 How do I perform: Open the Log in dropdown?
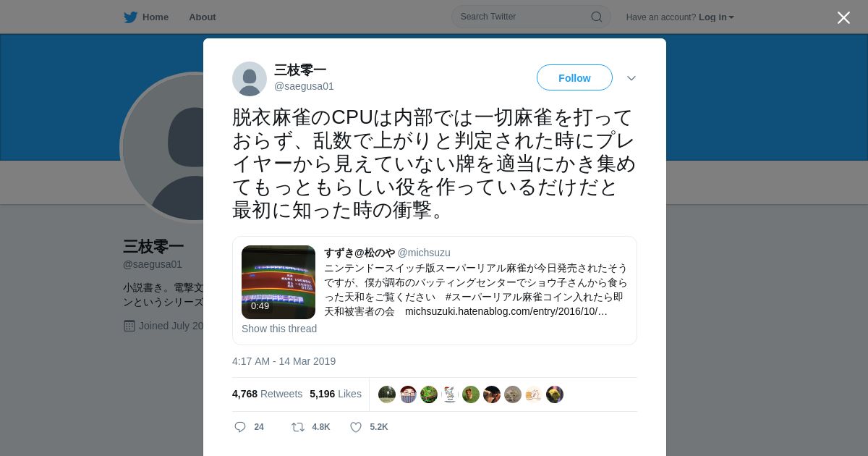click(x=716, y=17)
